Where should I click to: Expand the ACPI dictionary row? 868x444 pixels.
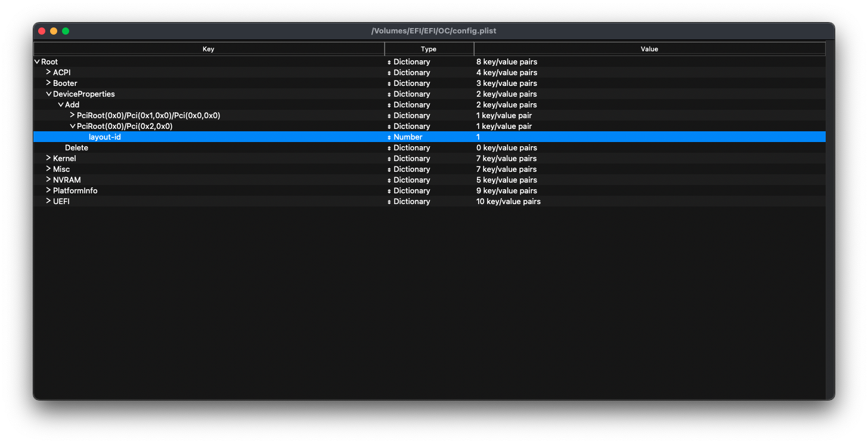(48, 72)
